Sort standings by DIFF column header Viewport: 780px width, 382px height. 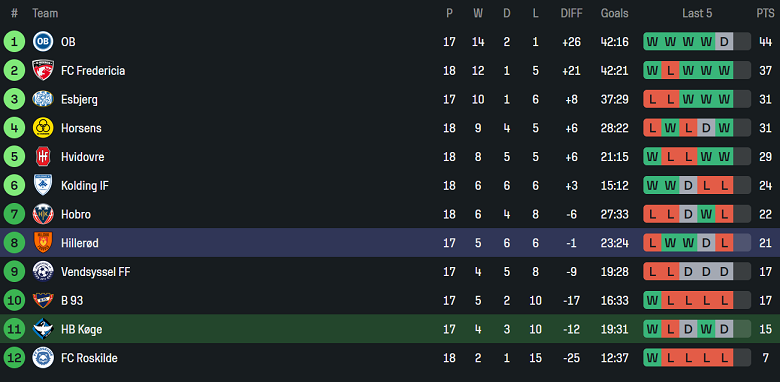point(571,13)
